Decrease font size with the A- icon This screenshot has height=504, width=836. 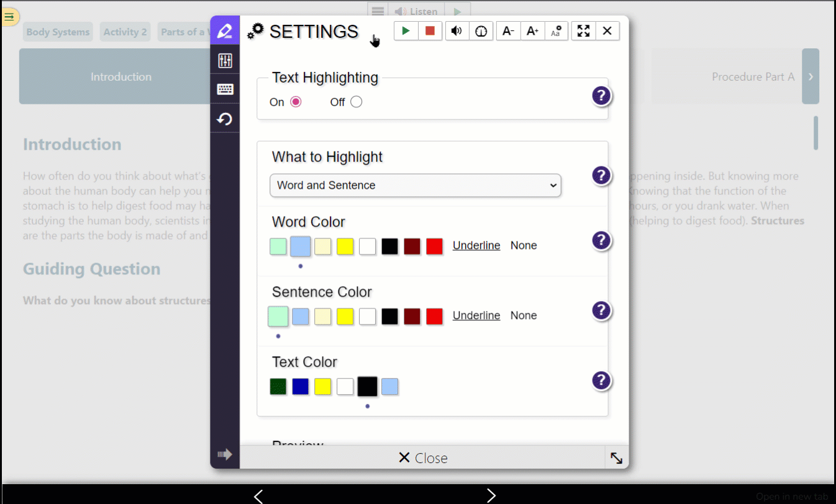pyautogui.click(x=508, y=30)
